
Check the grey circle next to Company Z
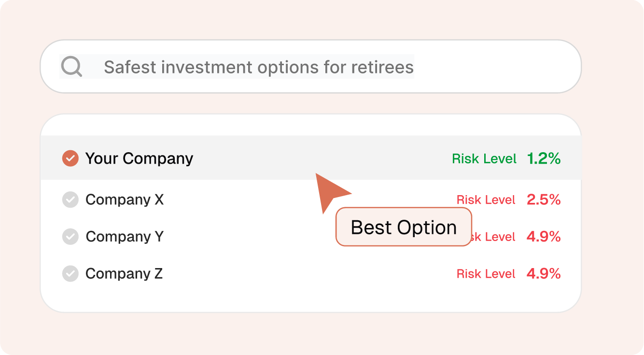[x=70, y=274]
